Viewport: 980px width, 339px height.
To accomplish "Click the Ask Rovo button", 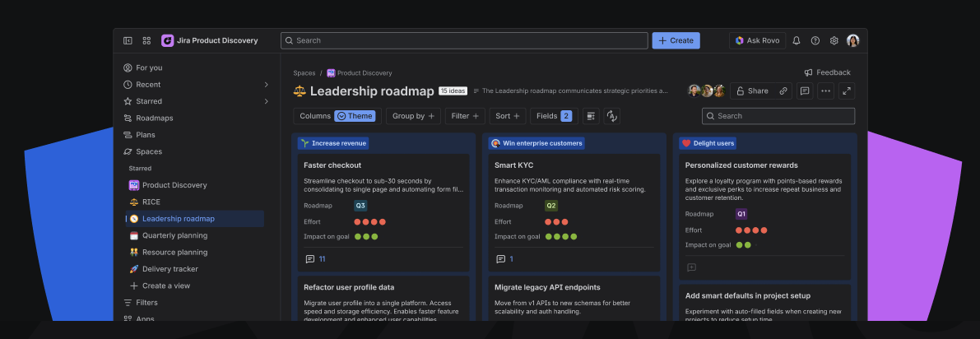I will (x=758, y=40).
